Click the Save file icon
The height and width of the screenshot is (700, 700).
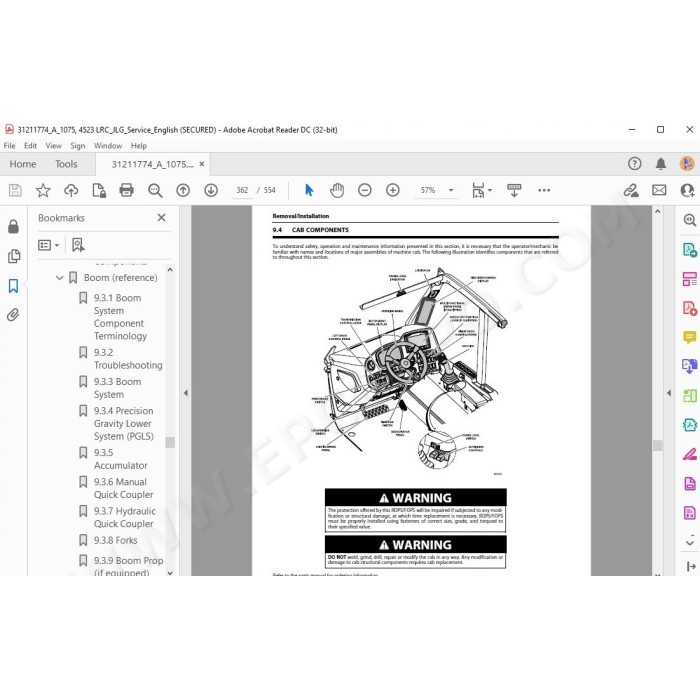15,191
